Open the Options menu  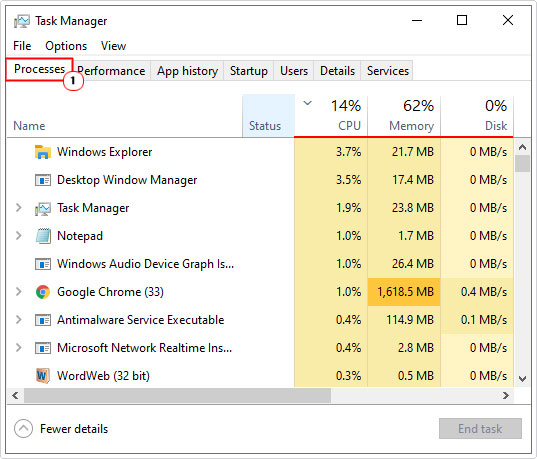(66, 46)
